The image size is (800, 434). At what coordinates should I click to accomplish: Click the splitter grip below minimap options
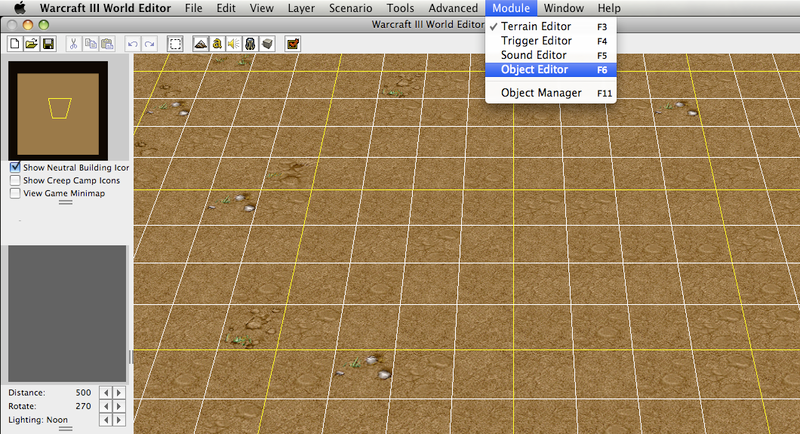point(65,202)
